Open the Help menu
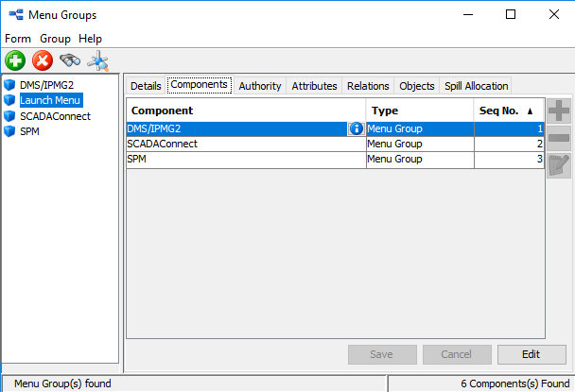The height and width of the screenshot is (392, 575). tap(90, 39)
